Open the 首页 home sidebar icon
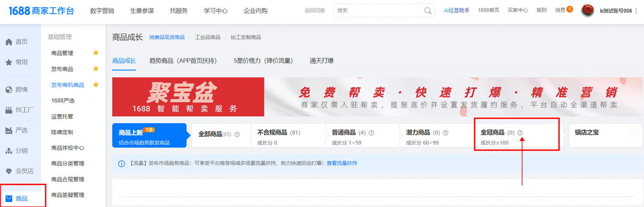Image resolution: width=644 pixels, height=207 pixels. (x=9, y=42)
